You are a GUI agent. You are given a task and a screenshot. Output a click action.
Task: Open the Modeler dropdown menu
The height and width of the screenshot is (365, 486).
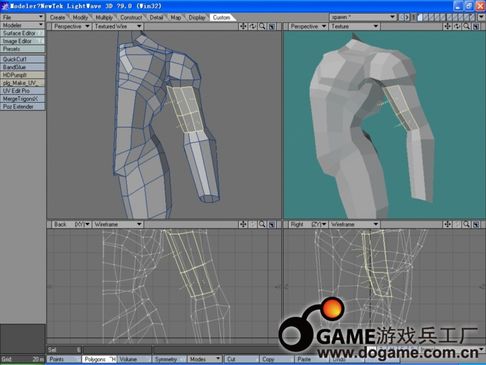click(x=22, y=25)
